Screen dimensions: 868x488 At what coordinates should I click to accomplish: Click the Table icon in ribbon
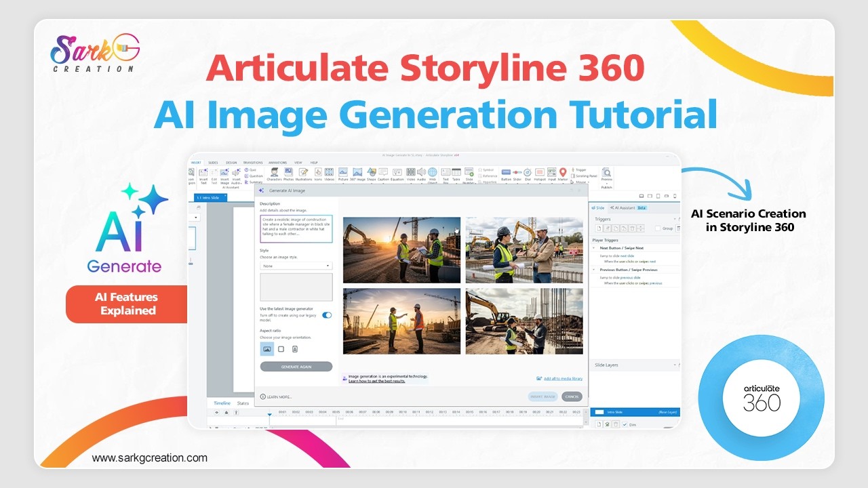[456, 172]
